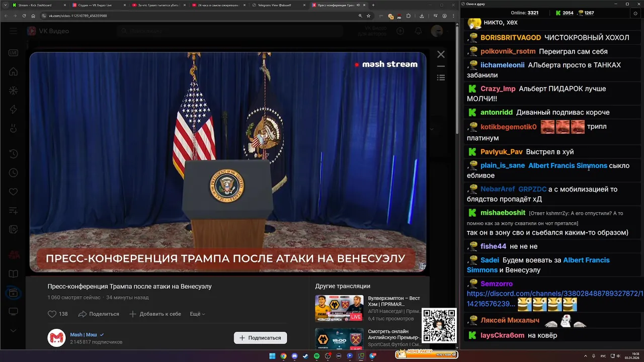Open the Вулверхэмптон – Вест Хэм stream thumbnail
Screen dimensions: 644x362
[339, 308]
